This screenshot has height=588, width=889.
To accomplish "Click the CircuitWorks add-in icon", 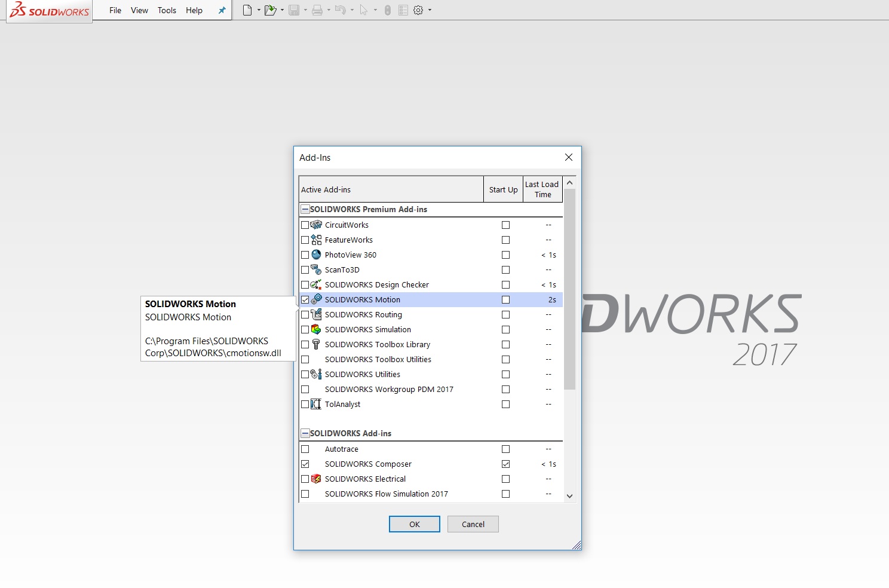I will click(x=316, y=225).
